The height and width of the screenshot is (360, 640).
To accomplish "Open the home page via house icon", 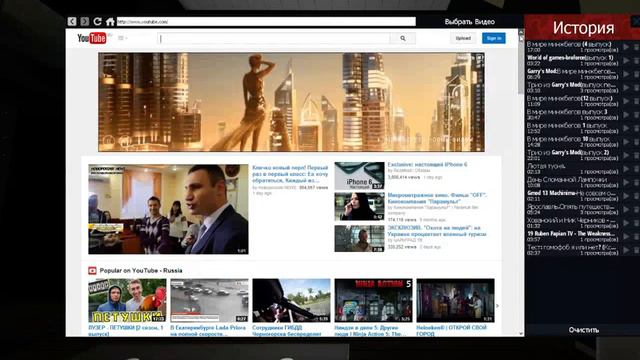I will pos(110,21).
